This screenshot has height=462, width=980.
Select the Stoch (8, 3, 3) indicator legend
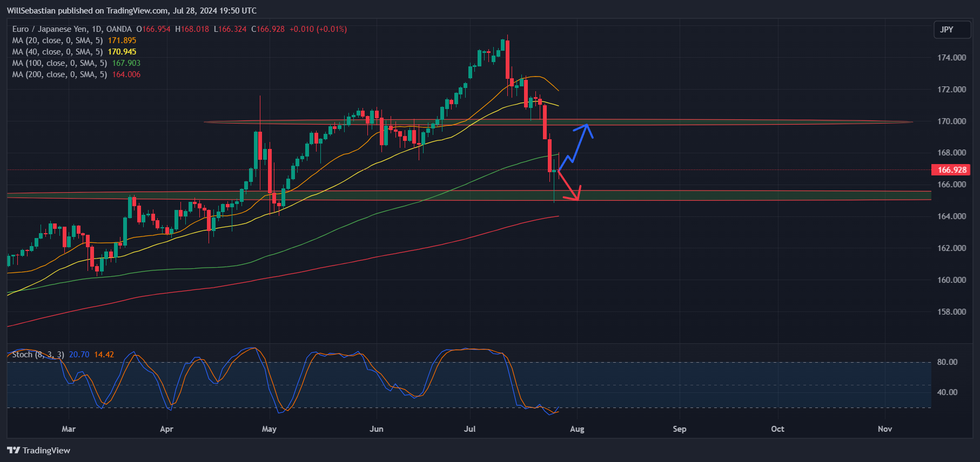click(38, 355)
